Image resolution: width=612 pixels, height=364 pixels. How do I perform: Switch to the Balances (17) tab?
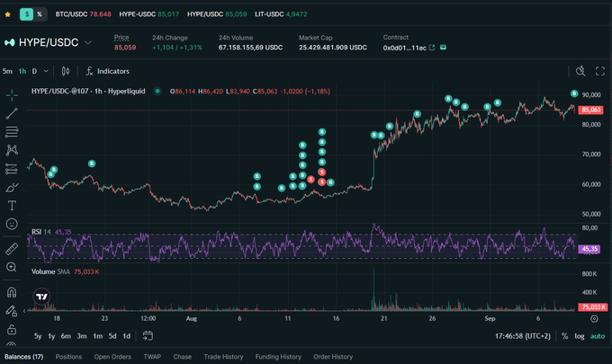[x=23, y=357]
